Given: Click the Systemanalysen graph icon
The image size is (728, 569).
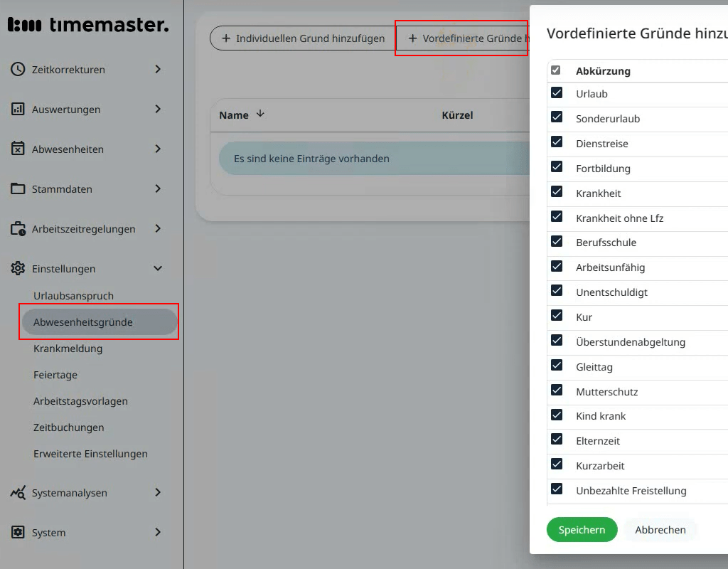Looking at the screenshot, I should point(18,493).
